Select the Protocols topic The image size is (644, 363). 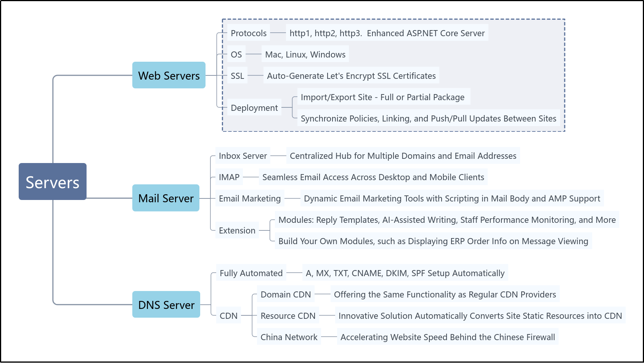pos(249,33)
